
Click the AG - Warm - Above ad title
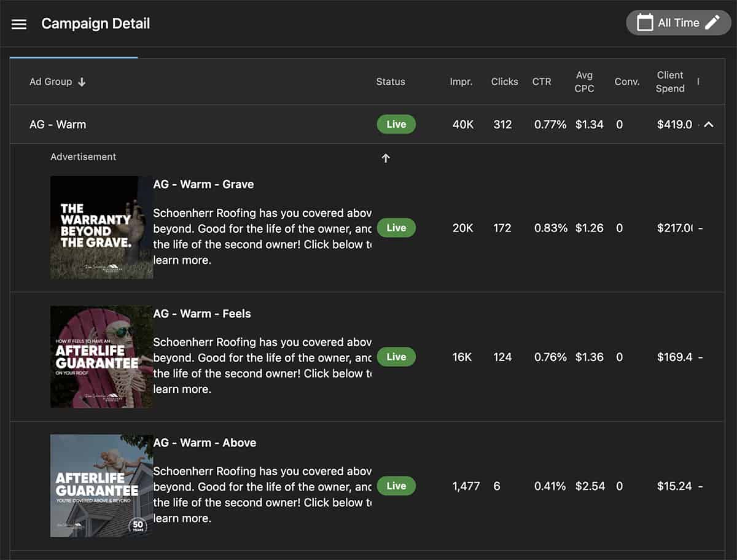pyautogui.click(x=205, y=442)
